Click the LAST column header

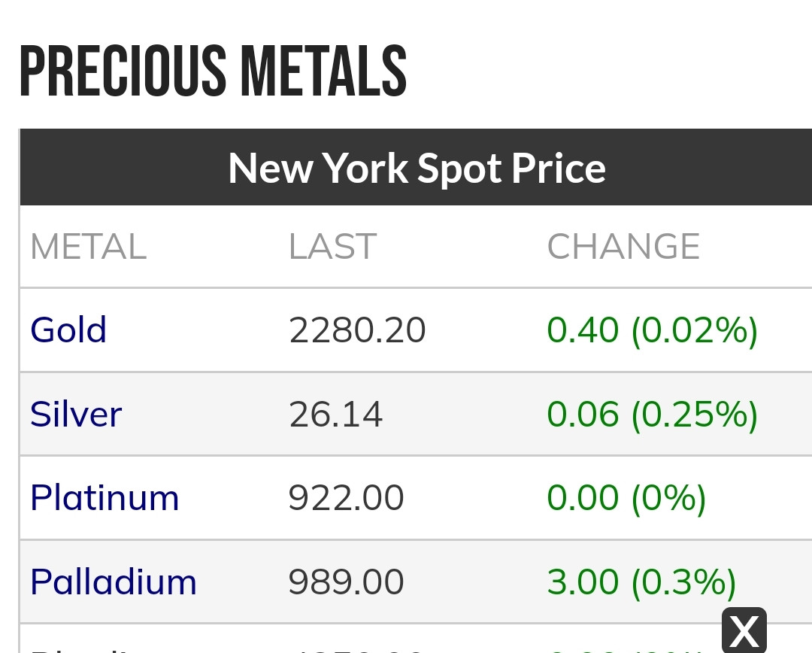[x=332, y=247]
